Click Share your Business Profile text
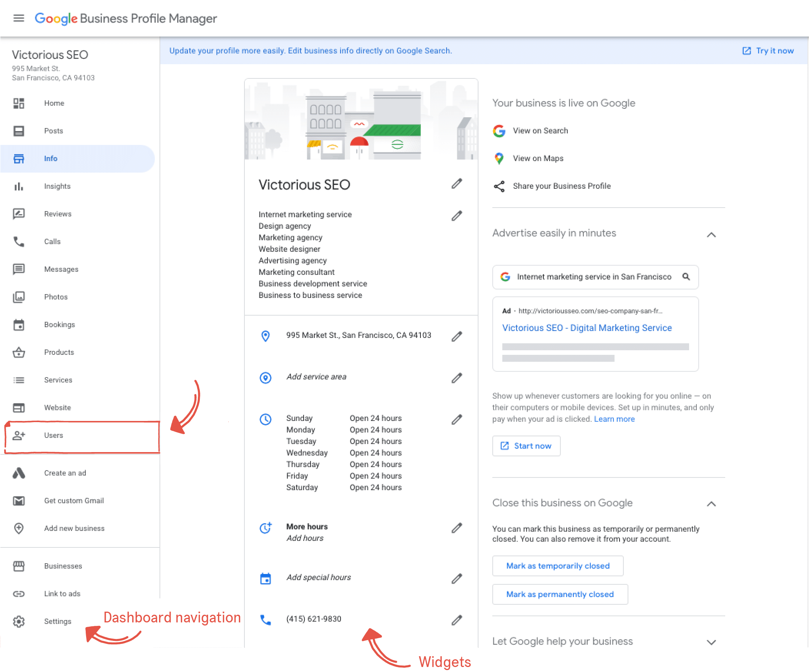Screen dimensions: 809x672 [561, 186]
